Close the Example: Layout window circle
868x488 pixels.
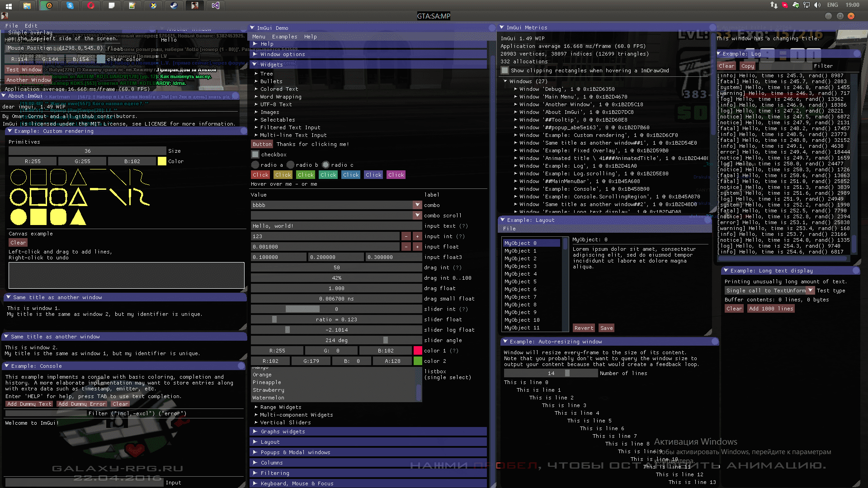click(x=708, y=220)
